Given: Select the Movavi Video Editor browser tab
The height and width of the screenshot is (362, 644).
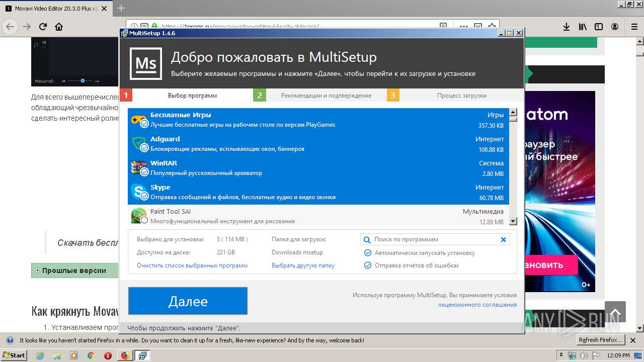Looking at the screenshot, I should pyautogui.click(x=56, y=9).
